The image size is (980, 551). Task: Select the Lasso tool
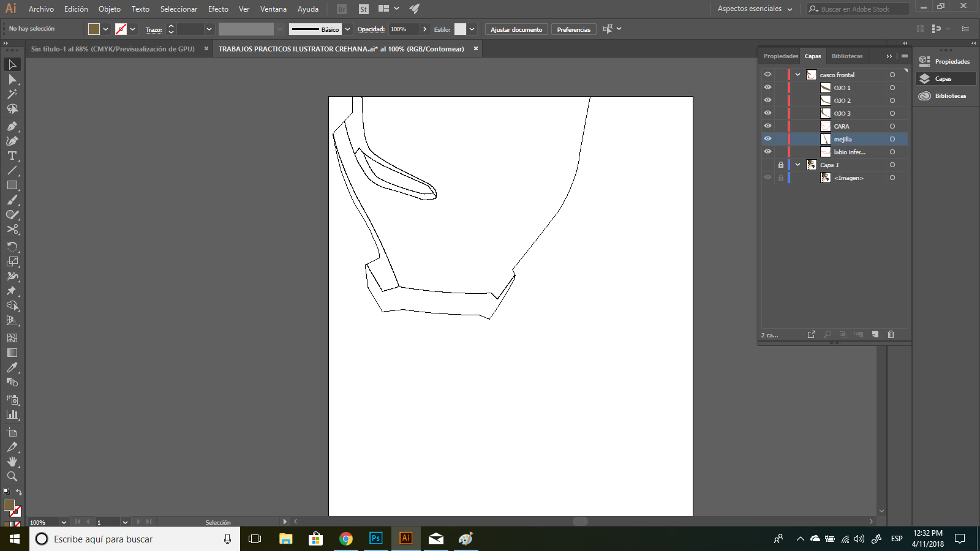click(x=12, y=109)
